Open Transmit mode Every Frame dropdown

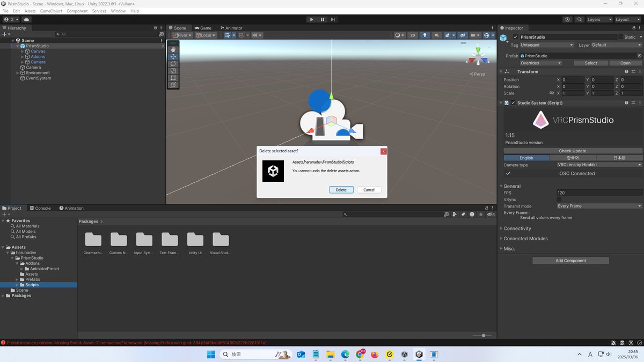(599, 206)
